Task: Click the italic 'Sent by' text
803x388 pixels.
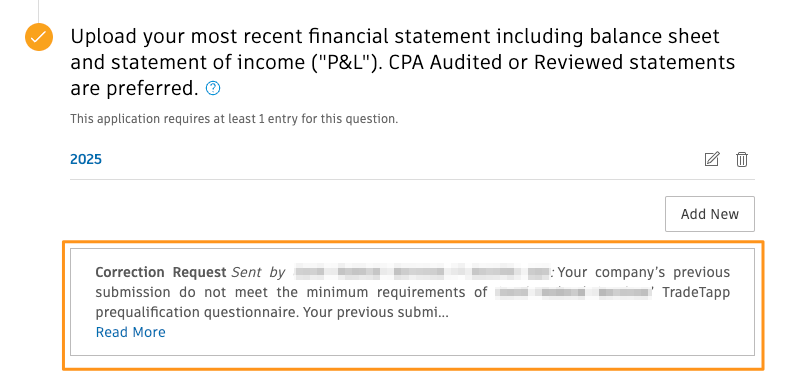Action: tap(258, 272)
